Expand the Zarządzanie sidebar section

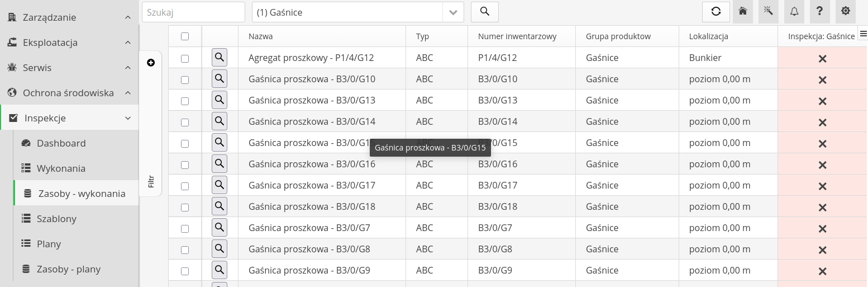(x=69, y=17)
